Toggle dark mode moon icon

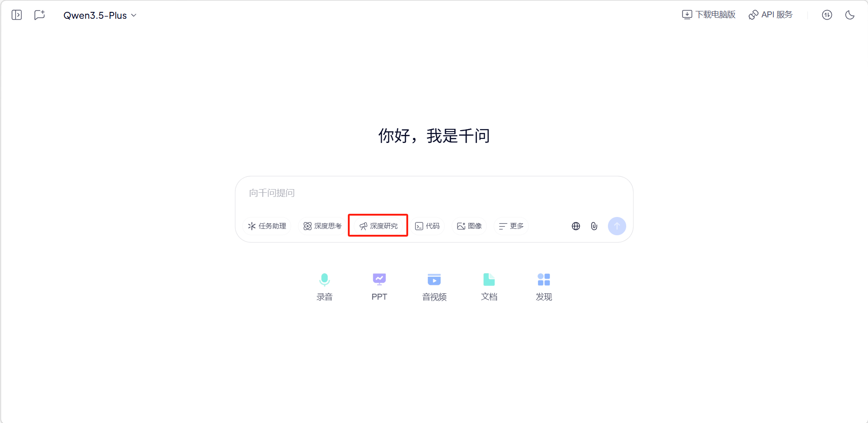(850, 15)
